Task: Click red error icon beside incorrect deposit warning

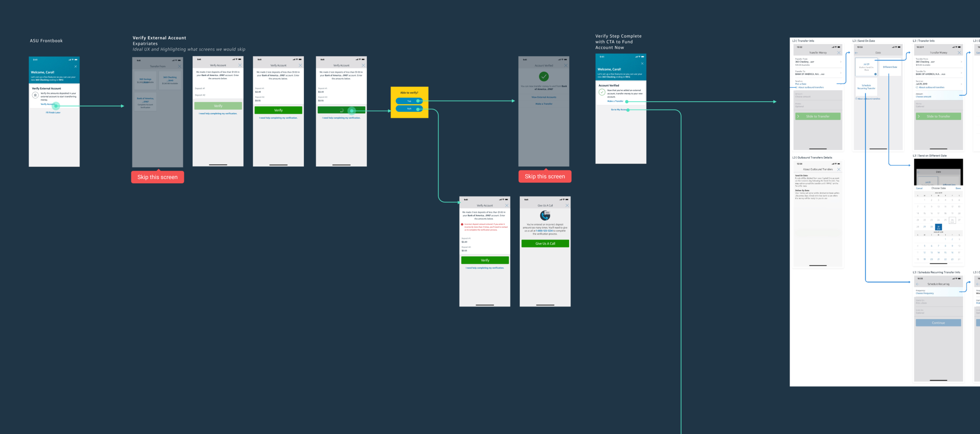Action: click(462, 224)
